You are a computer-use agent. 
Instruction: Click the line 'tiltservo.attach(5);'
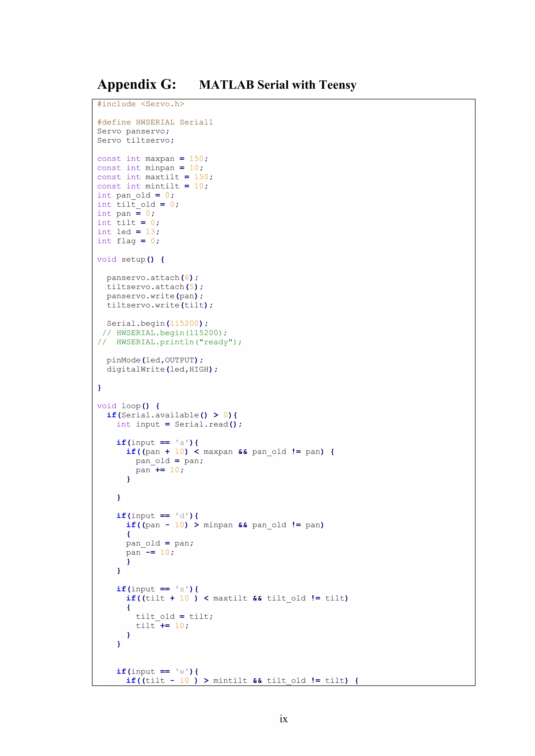point(155,287)
